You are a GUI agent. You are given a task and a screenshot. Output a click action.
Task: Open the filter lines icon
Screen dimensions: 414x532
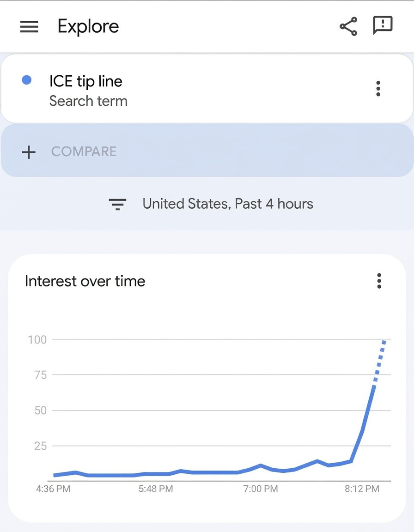[117, 204]
